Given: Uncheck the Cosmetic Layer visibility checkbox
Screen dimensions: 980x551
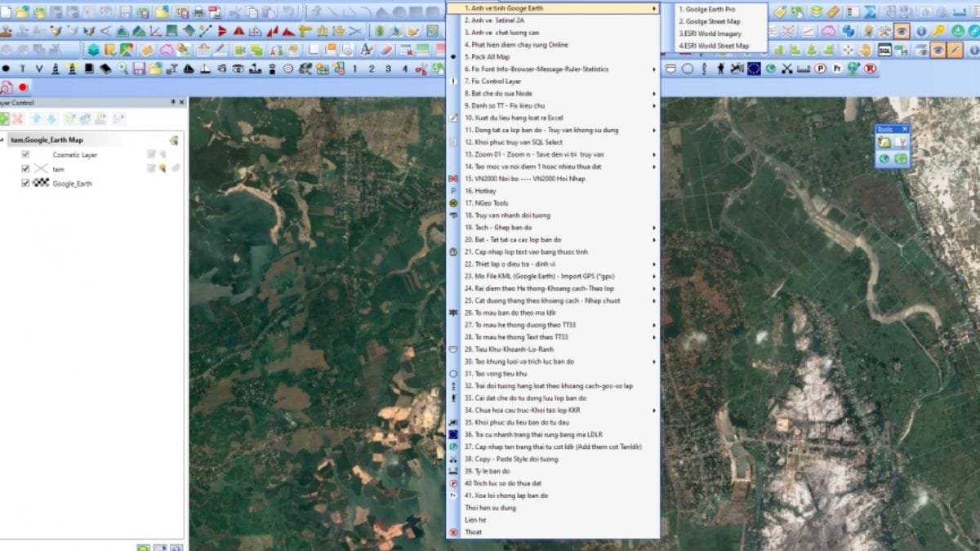Looking at the screenshot, I should (x=25, y=154).
